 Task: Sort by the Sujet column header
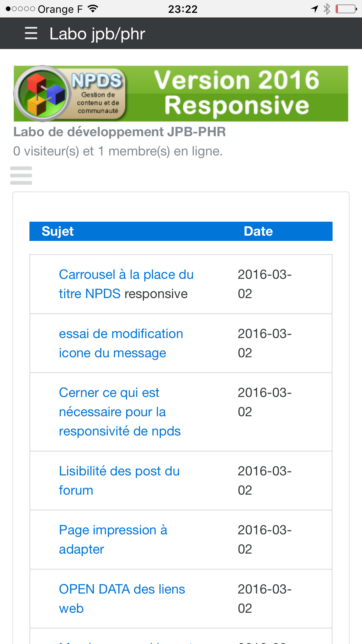point(58,231)
